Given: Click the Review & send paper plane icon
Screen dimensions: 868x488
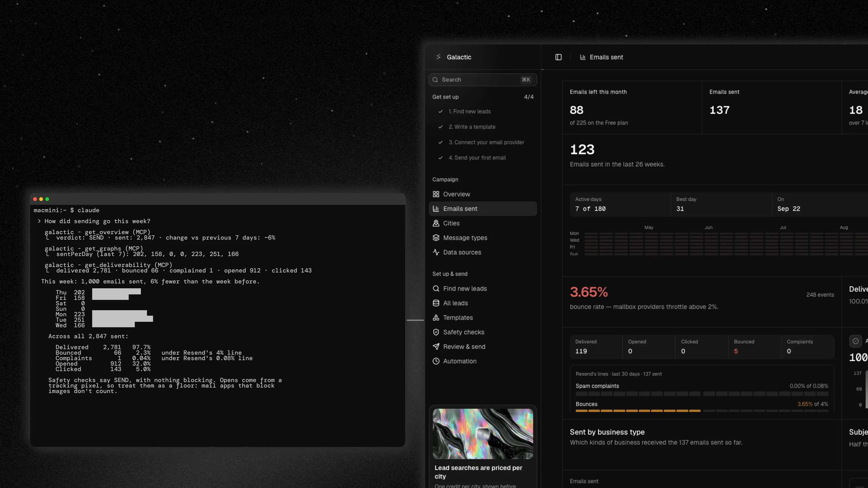Looking at the screenshot, I should [x=436, y=346].
